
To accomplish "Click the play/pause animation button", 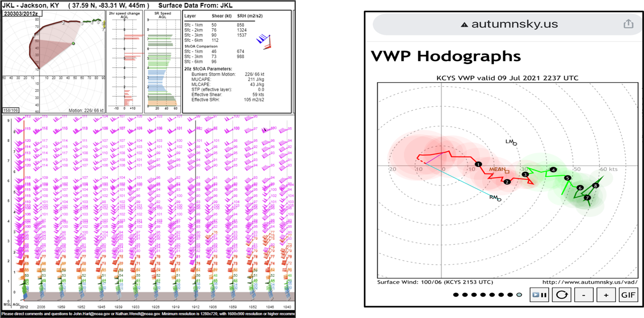I will pos(539,295).
